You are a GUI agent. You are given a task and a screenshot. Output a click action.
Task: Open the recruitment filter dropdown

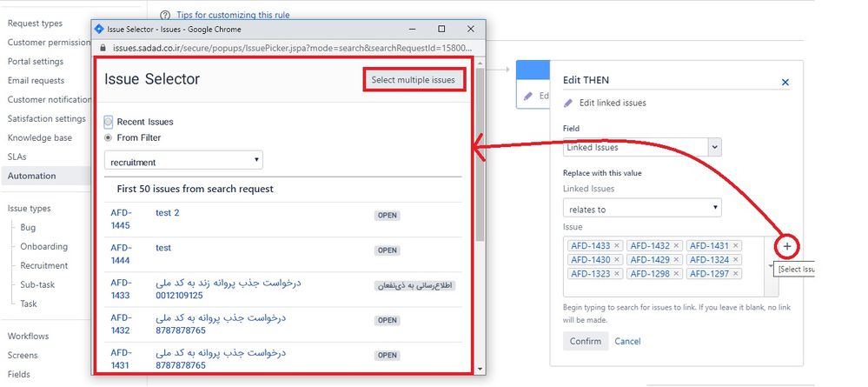(183, 160)
